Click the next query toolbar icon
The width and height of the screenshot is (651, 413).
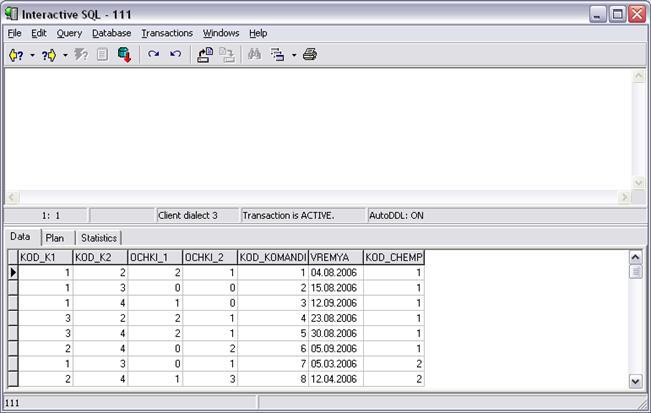click(x=49, y=55)
